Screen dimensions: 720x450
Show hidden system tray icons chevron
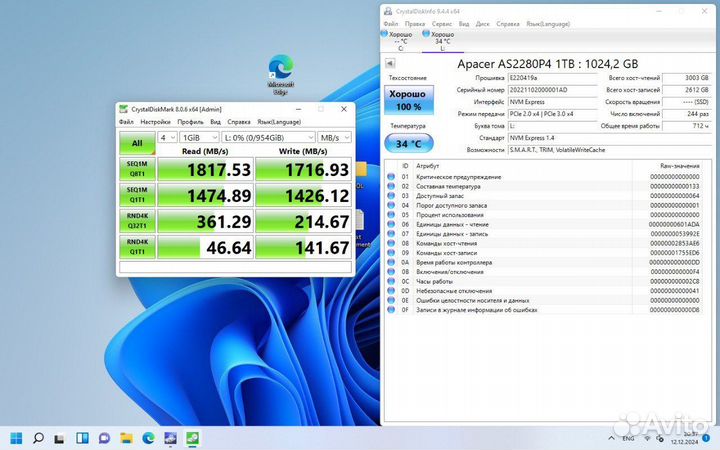click(611, 438)
